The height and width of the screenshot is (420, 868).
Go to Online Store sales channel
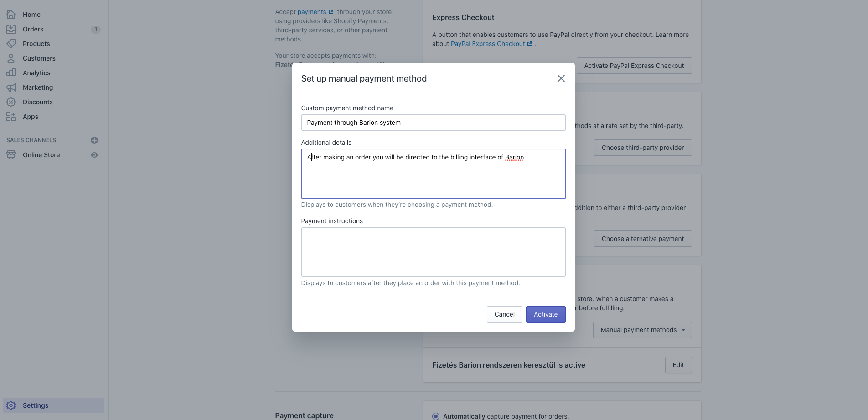[41, 155]
